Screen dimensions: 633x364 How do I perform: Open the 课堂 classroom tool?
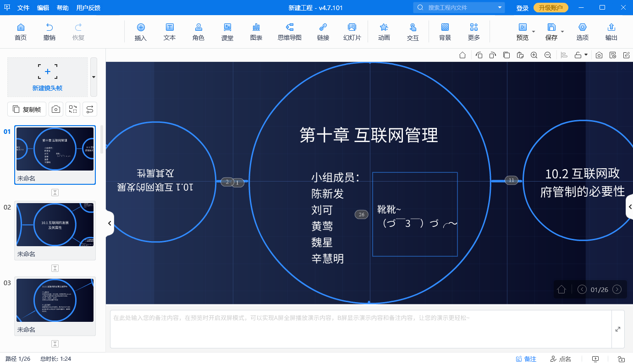[227, 32]
